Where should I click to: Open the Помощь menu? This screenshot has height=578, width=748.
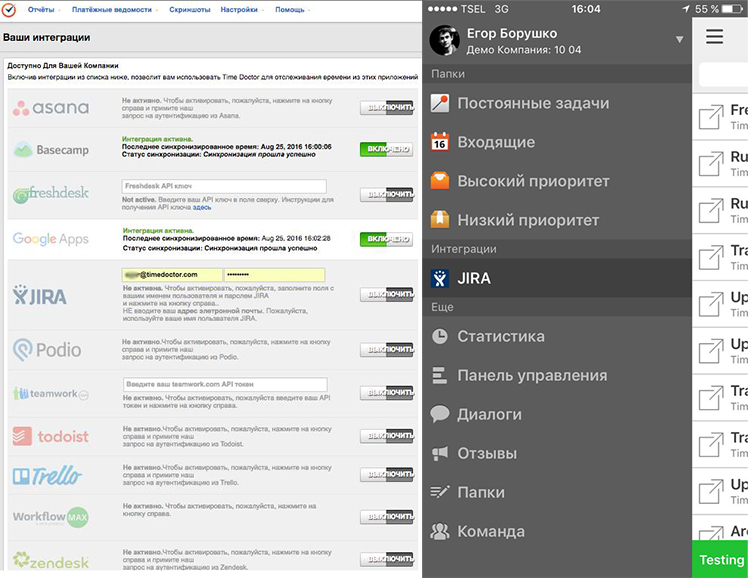(x=292, y=10)
